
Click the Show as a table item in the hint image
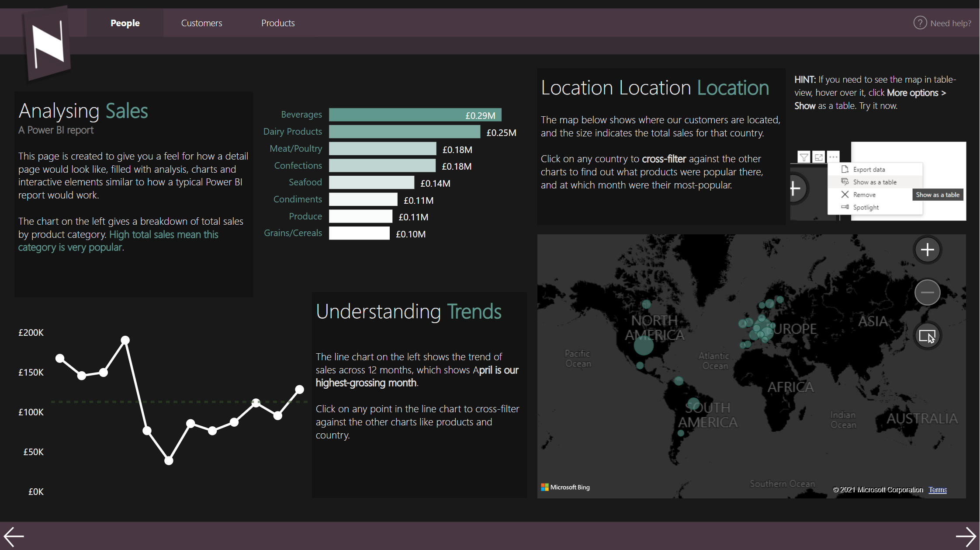pos(874,182)
